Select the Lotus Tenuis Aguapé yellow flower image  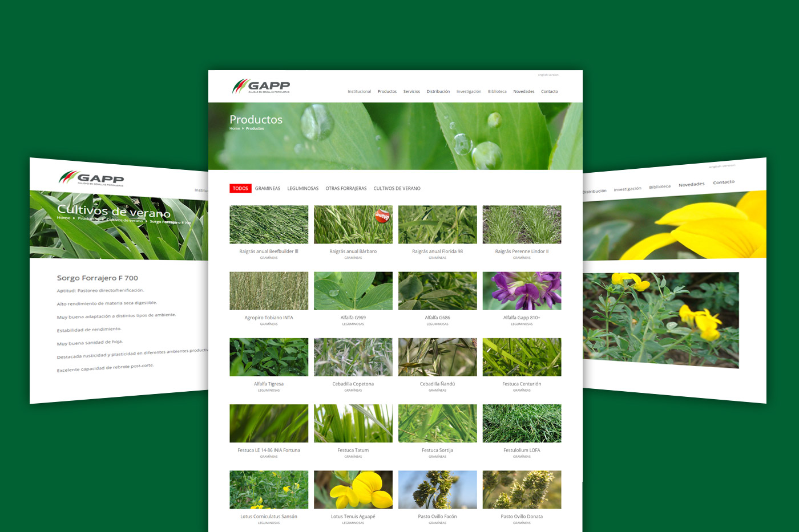point(353,489)
